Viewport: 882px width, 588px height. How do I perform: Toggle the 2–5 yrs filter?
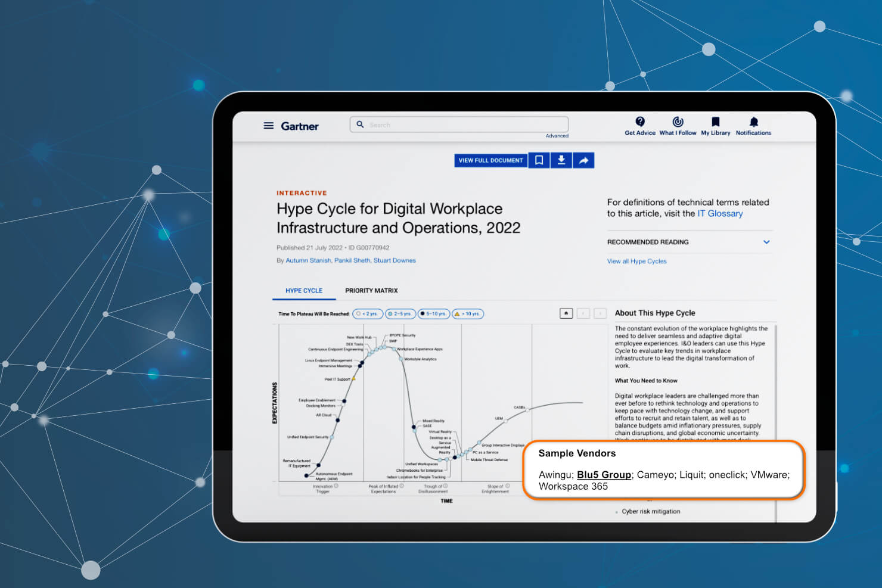400,314
